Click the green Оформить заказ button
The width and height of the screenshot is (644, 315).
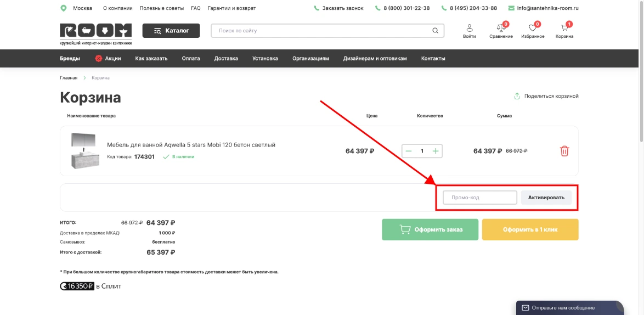coord(430,229)
